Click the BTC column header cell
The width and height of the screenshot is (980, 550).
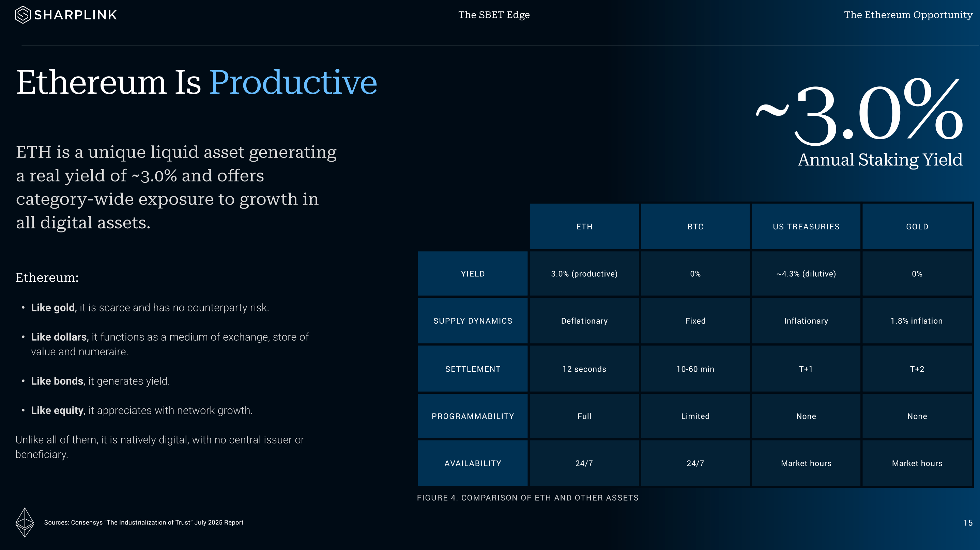(x=695, y=227)
